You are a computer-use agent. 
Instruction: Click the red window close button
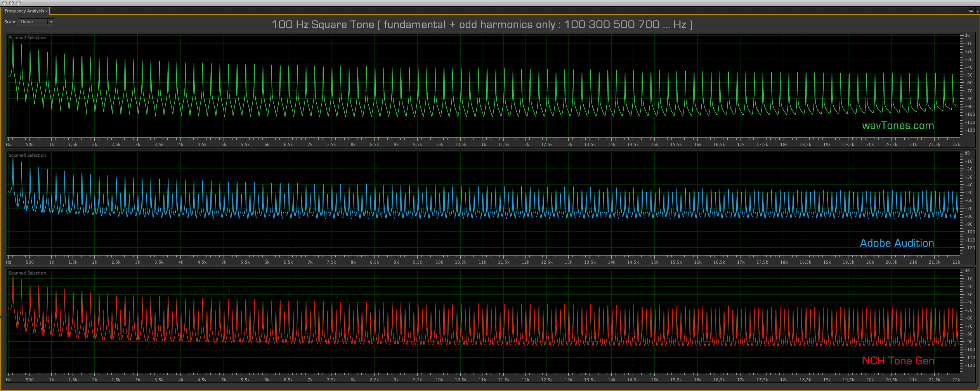coord(4,3)
